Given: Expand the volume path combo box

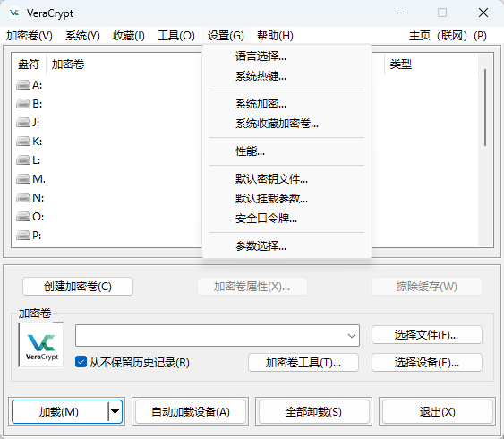Looking at the screenshot, I should [352, 336].
